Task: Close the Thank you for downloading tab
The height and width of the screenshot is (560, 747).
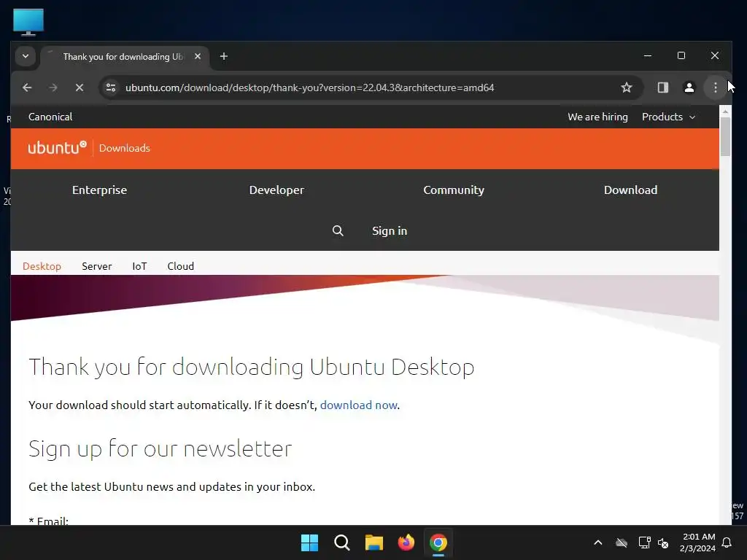Action: coord(198,56)
